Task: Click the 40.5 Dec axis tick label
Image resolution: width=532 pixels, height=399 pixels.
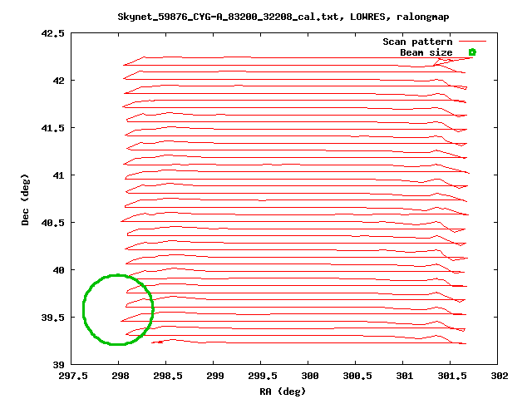Action: coord(52,223)
